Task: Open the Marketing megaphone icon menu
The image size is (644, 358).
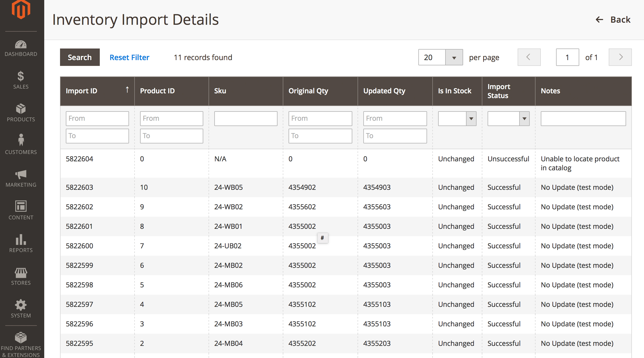Action: [21, 174]
